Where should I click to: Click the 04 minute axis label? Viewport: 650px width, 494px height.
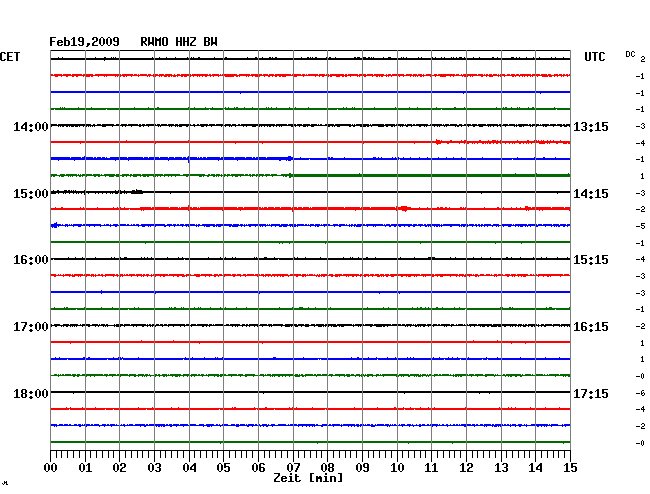coord(189,467)
